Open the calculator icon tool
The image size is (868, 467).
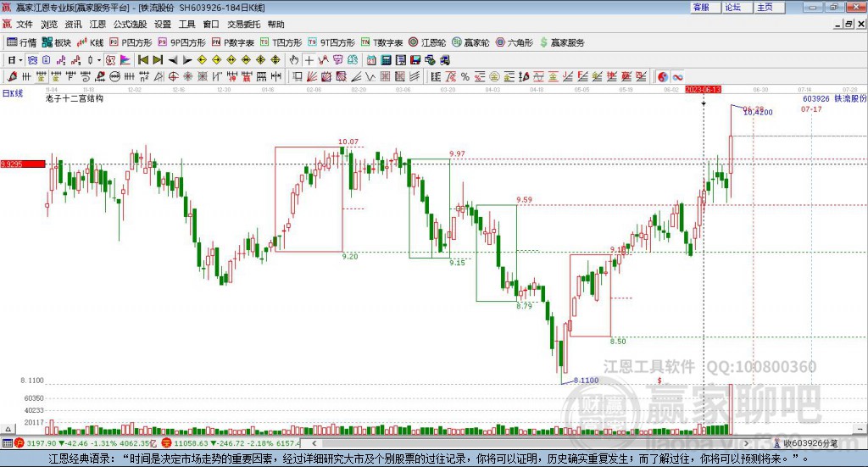click(x=387, y=60)
